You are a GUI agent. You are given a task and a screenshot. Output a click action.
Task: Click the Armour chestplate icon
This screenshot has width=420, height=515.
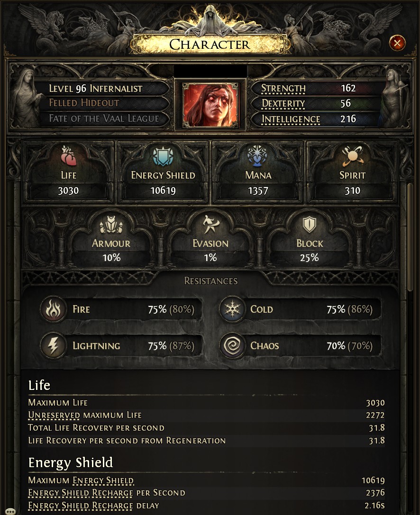tap(111, 225)
